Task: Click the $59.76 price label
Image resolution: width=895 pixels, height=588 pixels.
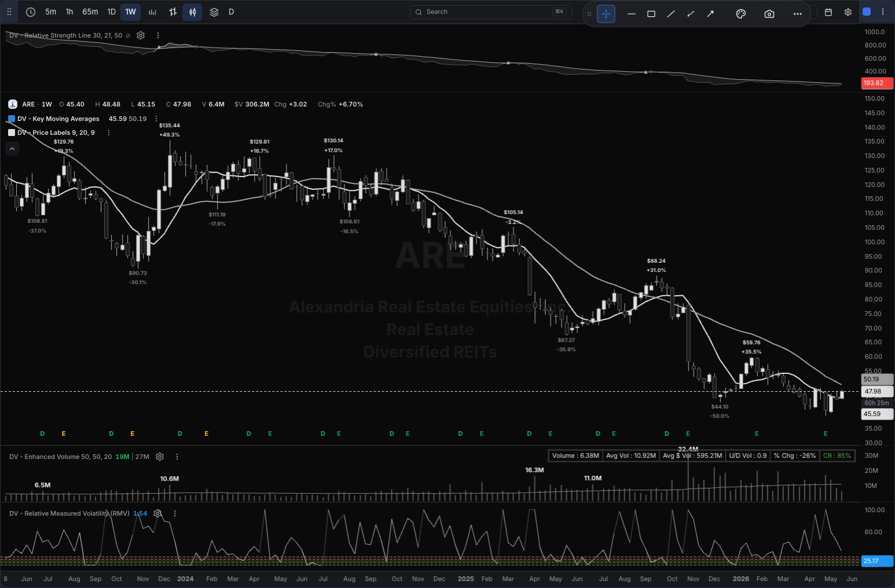Action: (x=751, y=343)
